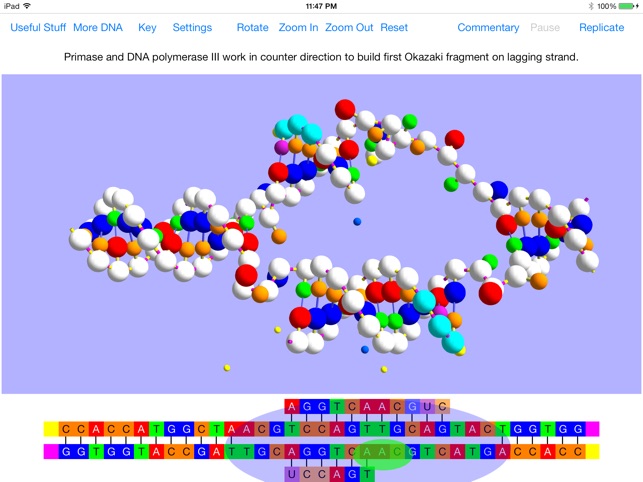
Task: Tap Rotate to spin the DNA model
Action: pos(253,27)
